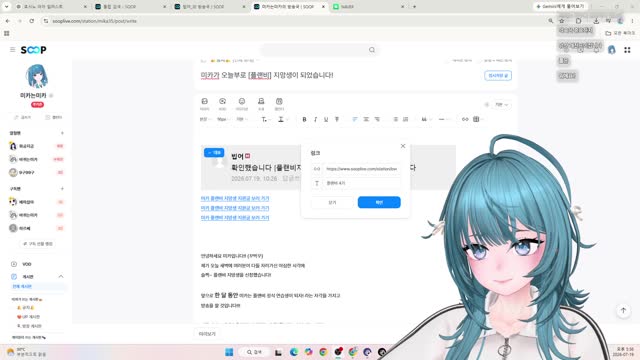Open the taskbar search box
The width and height of the screenshot is (640, 360).
[255, 352]
